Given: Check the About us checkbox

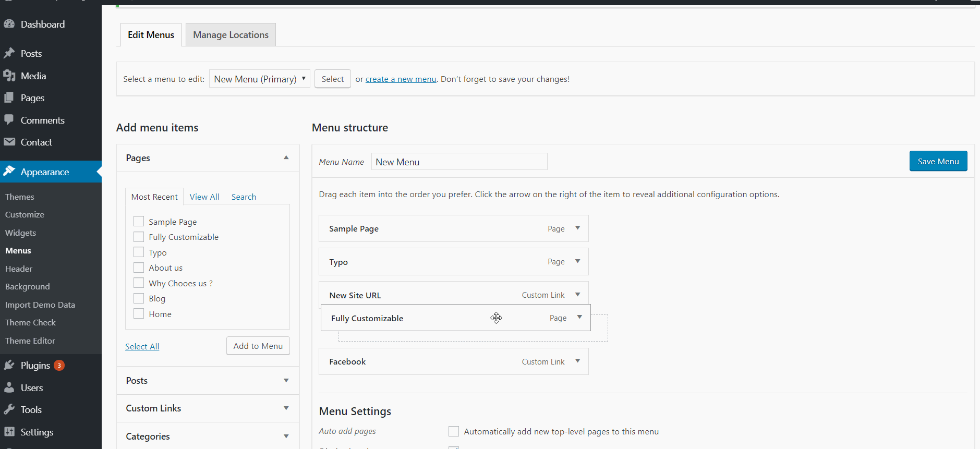Looking at the screenshot, I should click(x=139, y=268).
